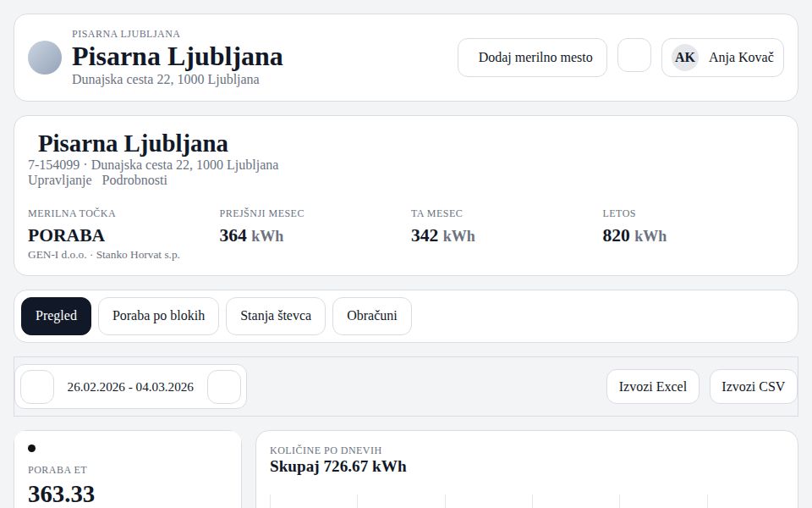Switch to the Poraba po blokih tab
This screenshot has width=812, height=508.
[x=158, y=316]
